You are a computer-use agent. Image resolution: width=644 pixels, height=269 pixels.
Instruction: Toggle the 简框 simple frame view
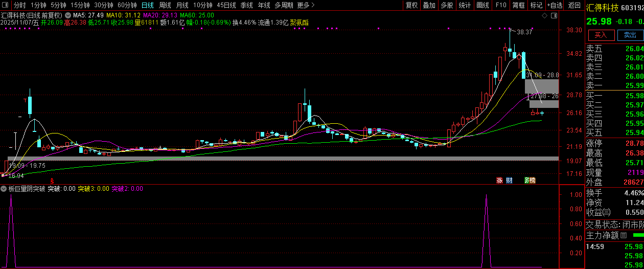click(518, 5)
